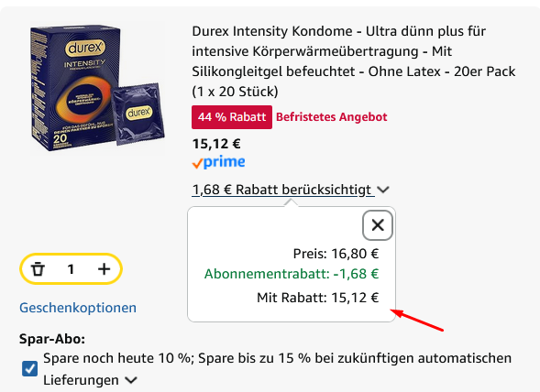Click the single condom wrapper image
Image resolution: width=540 pixels, height=392 pixels.
[x=138, y=114]
